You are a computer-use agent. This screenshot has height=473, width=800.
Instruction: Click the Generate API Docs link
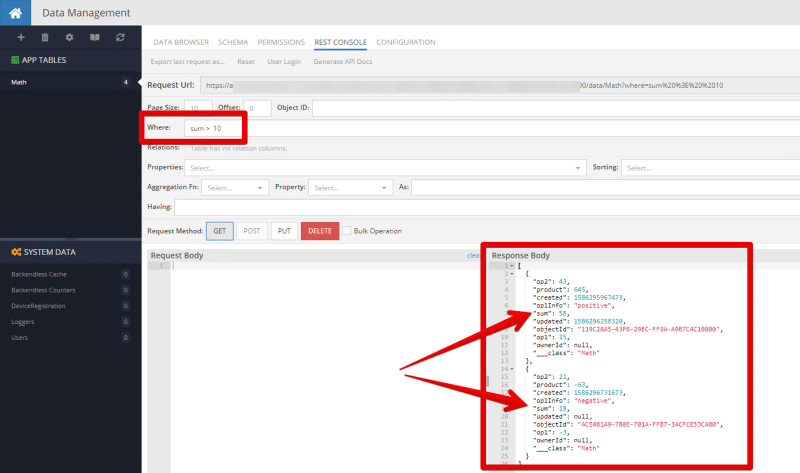342,62
